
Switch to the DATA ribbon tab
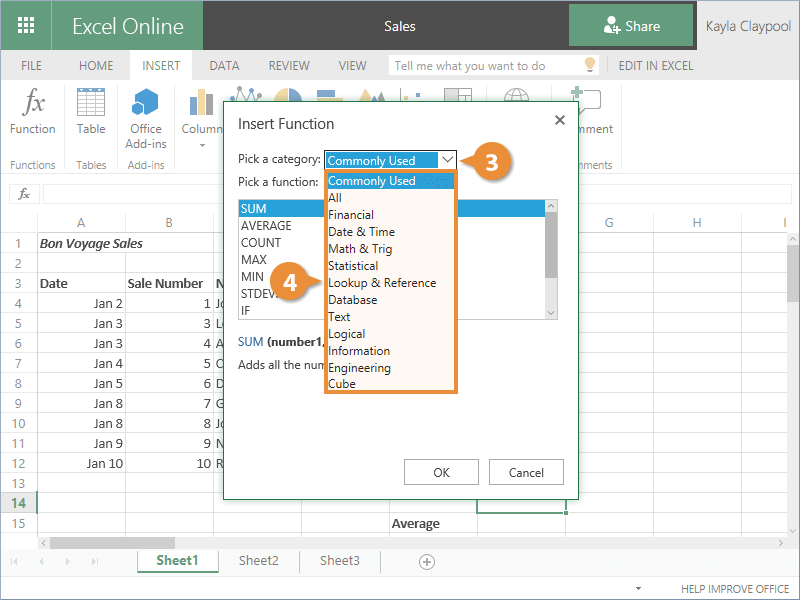pyautogui.click(x=224, y=66)
